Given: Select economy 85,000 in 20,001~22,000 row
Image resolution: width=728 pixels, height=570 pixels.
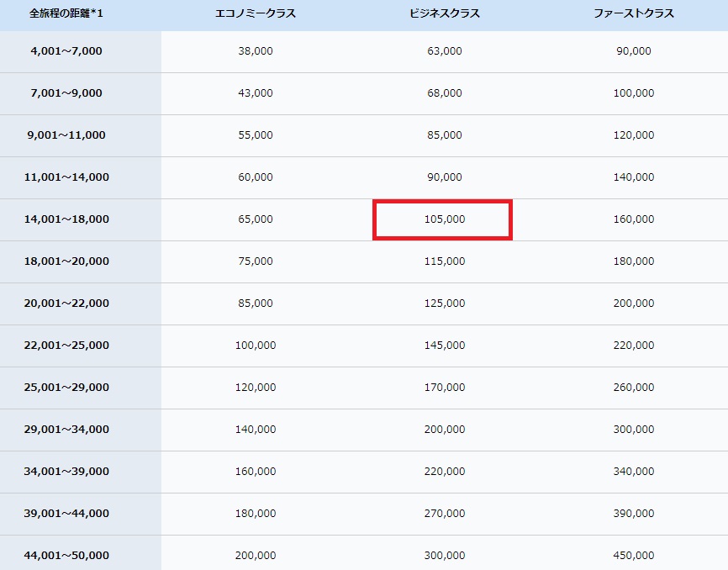Looking at the screenshot, I should (256, 303).
